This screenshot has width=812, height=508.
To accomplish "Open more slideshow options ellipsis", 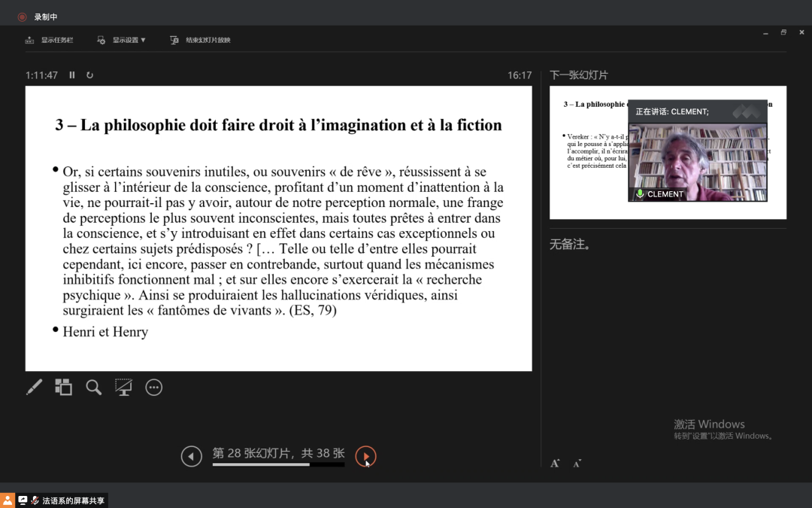I will pyautogui.click(x=153, y=388).
